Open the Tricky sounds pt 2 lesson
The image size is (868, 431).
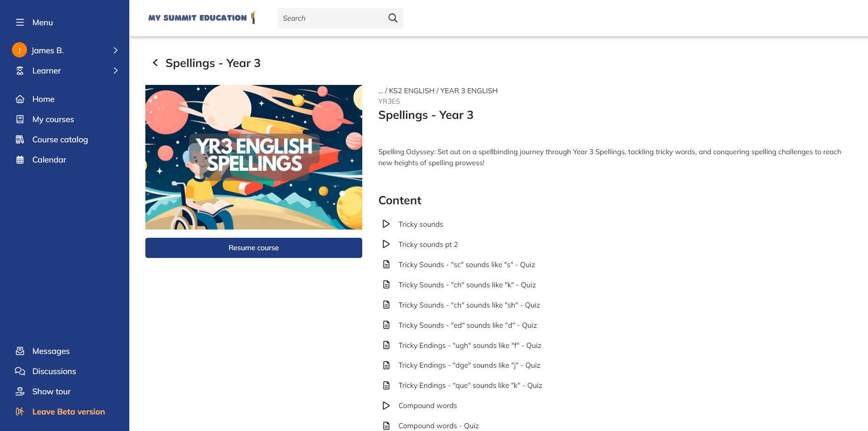coord(428,244)
